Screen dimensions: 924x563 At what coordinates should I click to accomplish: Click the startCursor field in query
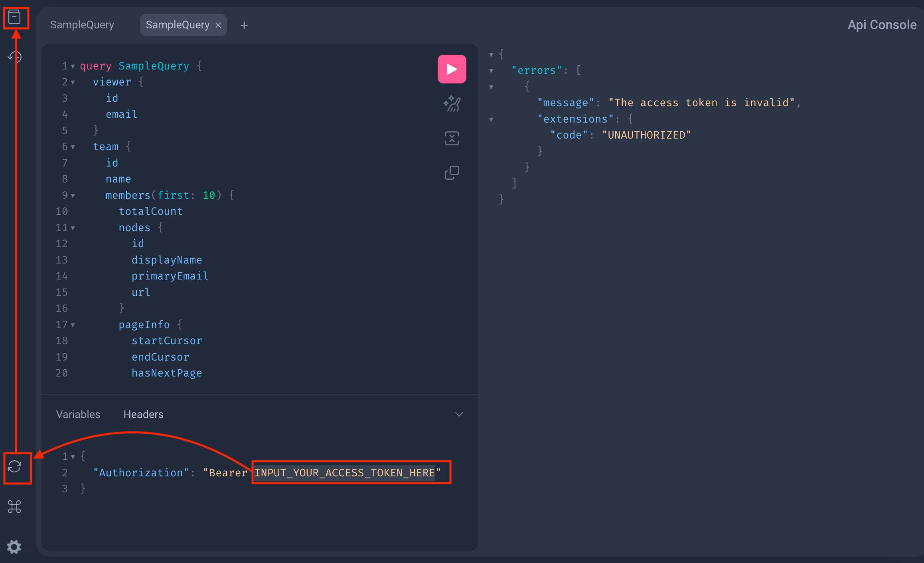167,341
